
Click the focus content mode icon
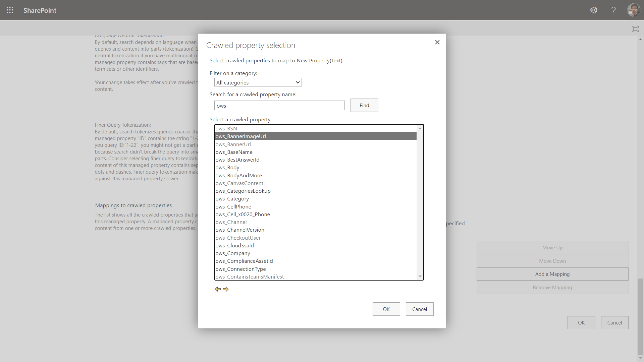635,29
